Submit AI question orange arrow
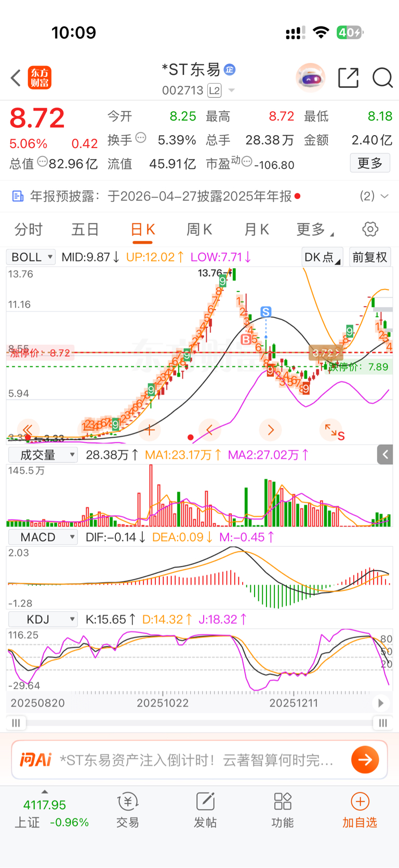399x868 pixels. (x=365, y=760)
